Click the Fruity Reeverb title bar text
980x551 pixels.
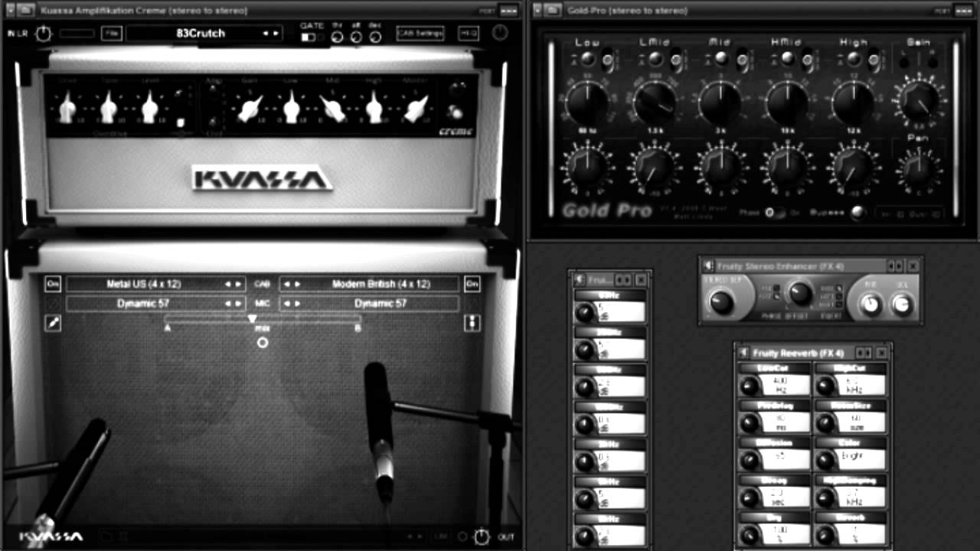pos(798,353)
